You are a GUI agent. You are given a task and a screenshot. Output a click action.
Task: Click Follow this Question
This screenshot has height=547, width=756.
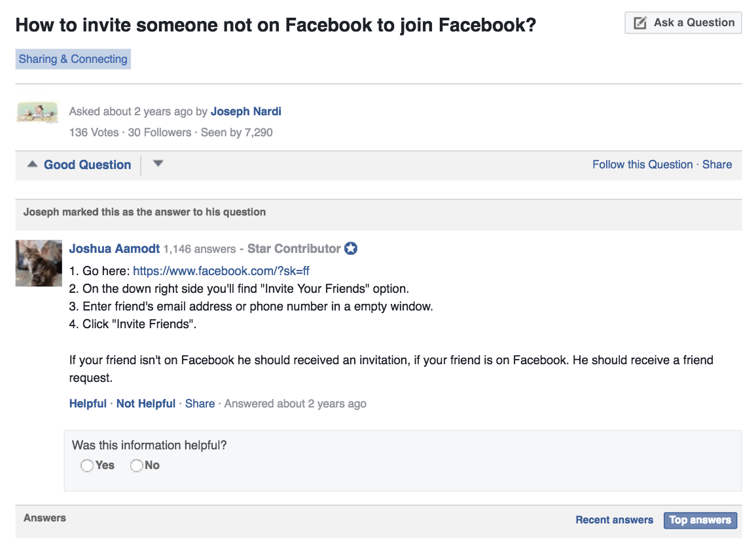point(642,164)
